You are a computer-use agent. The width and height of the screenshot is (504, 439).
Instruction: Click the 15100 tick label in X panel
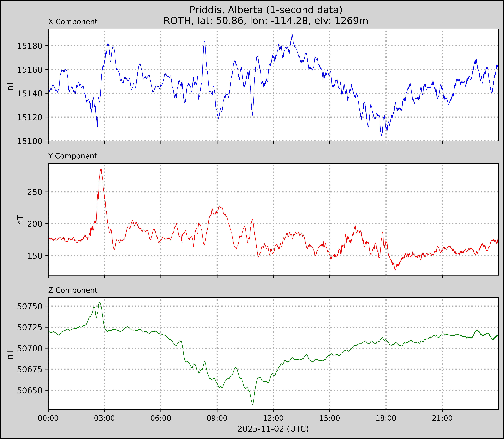tap(30, 141)
